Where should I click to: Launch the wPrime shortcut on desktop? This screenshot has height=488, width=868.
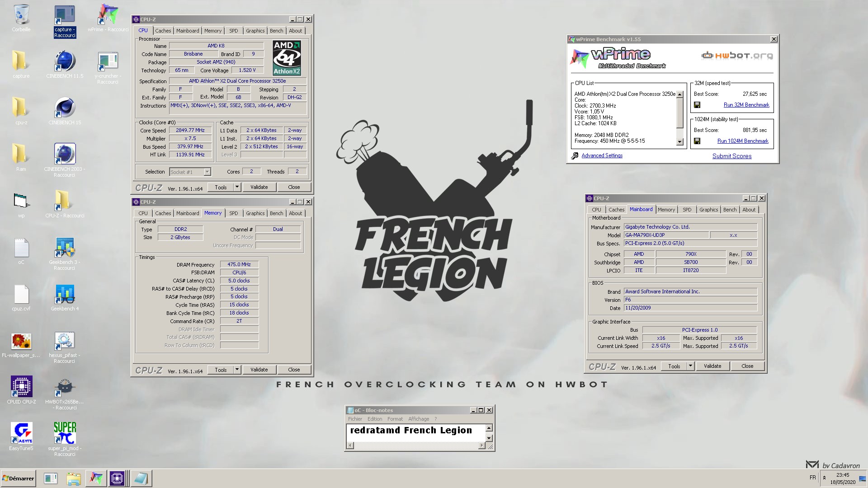click(x=108, y=19)
